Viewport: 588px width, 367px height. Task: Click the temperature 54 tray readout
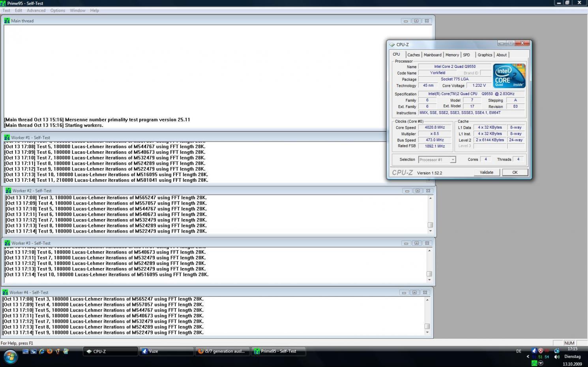coord(547,357)
